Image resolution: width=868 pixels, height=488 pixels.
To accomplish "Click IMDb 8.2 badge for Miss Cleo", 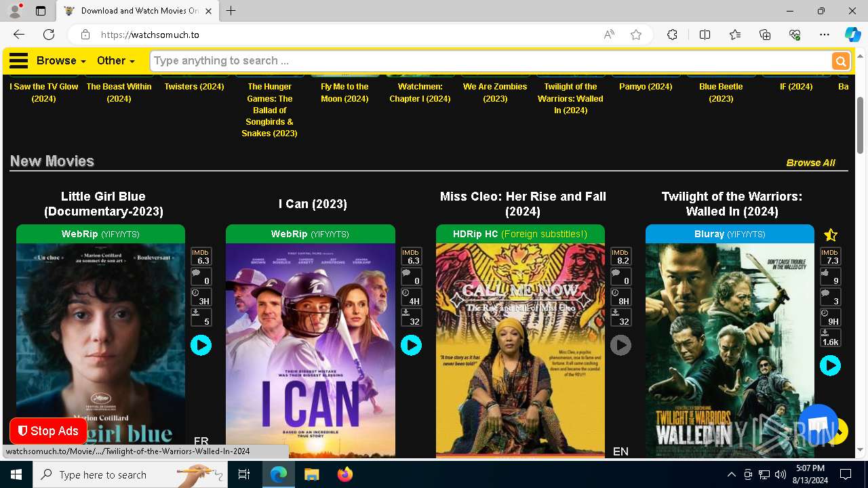I will coord(621,256).
